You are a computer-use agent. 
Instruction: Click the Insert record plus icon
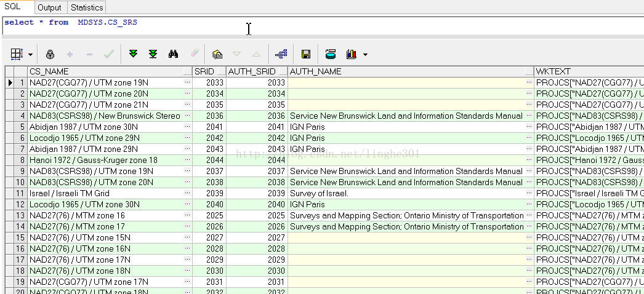tap(70, 54)
